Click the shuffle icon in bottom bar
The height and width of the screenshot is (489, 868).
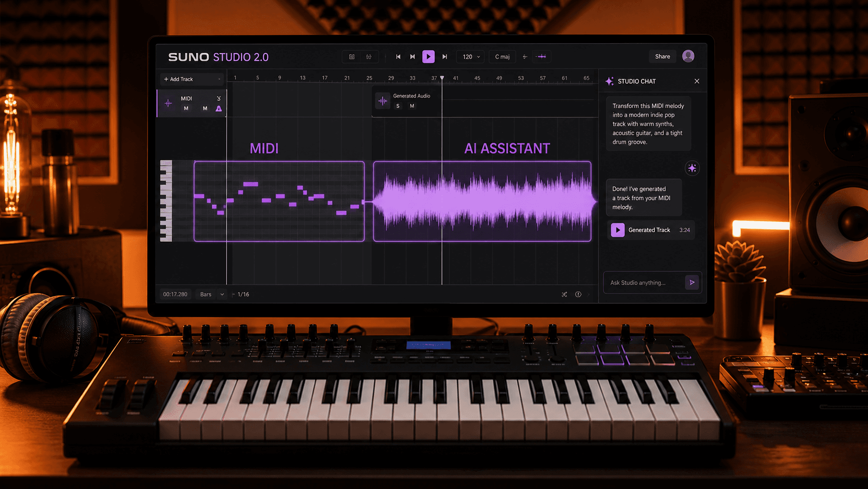pos(564,294)
